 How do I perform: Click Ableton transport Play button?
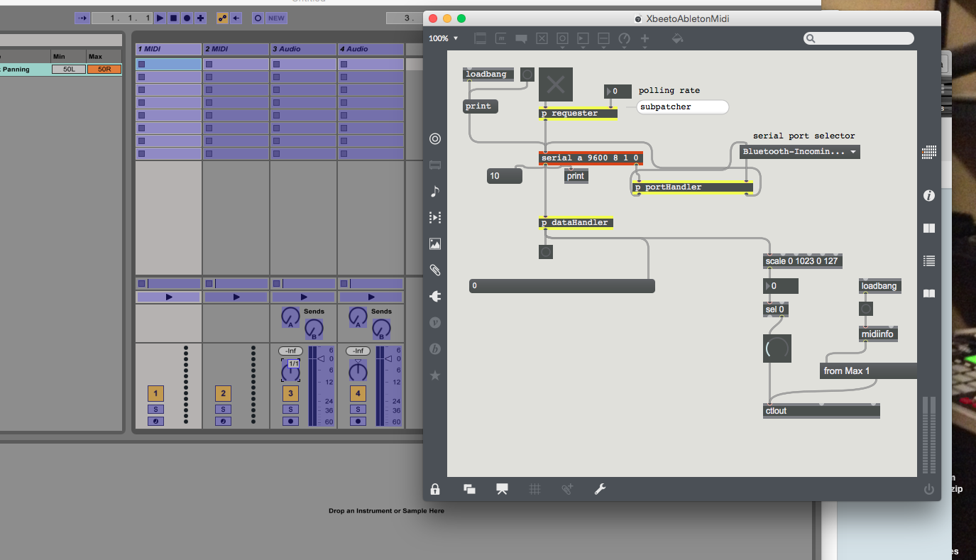click(x=160, y=18)
